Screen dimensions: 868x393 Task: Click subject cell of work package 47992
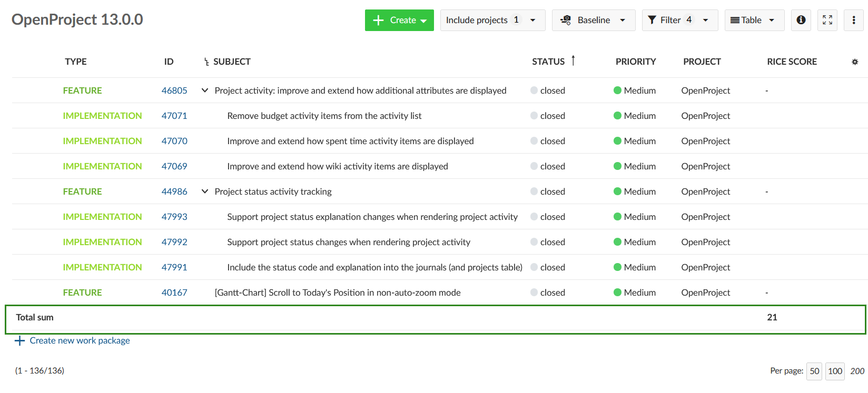[349, 242]
